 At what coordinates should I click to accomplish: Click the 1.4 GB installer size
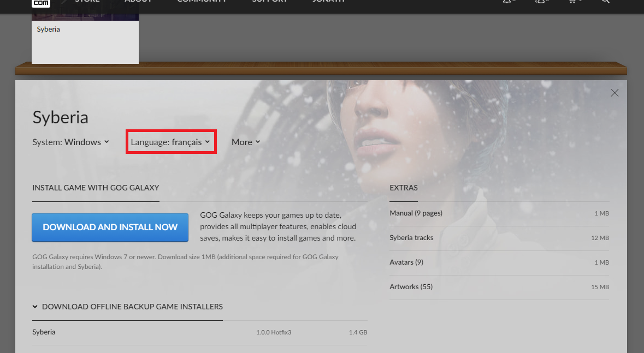coord(358,332)
